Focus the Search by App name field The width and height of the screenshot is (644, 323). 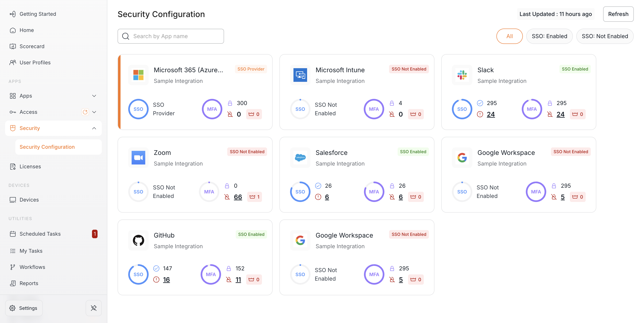(171, 36)
